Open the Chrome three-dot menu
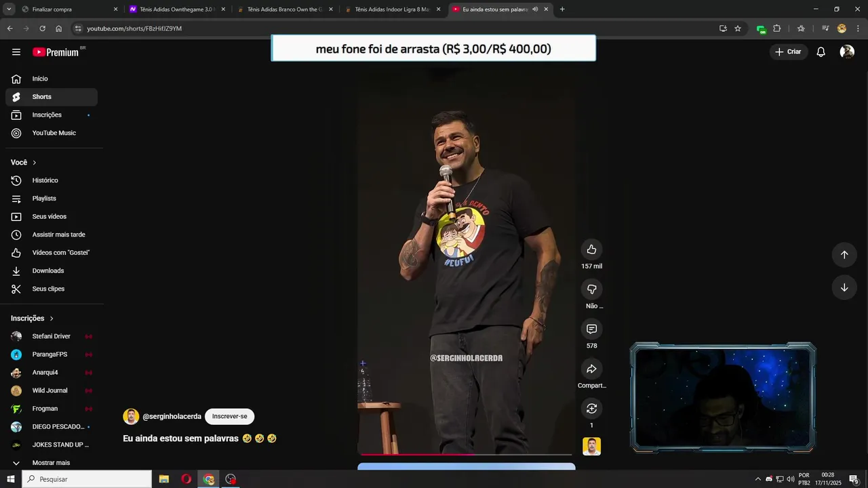The width and height of the screenshot is (868, 488). click(x=858, y=28)
